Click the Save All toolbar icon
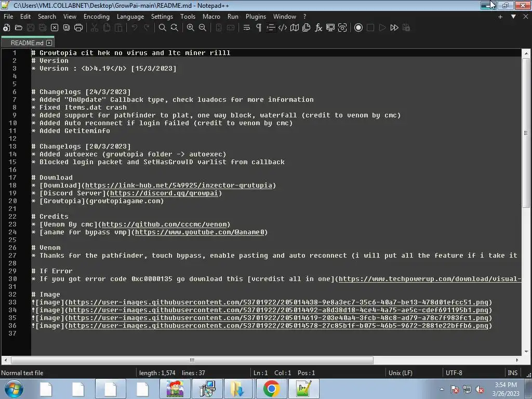This screenshot has width=532, height=399. coord(43,28)
